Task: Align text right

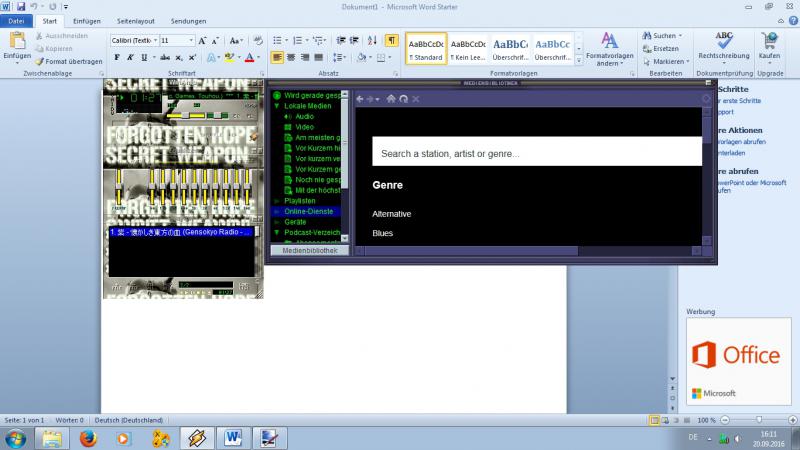Action: coord(305,58)
